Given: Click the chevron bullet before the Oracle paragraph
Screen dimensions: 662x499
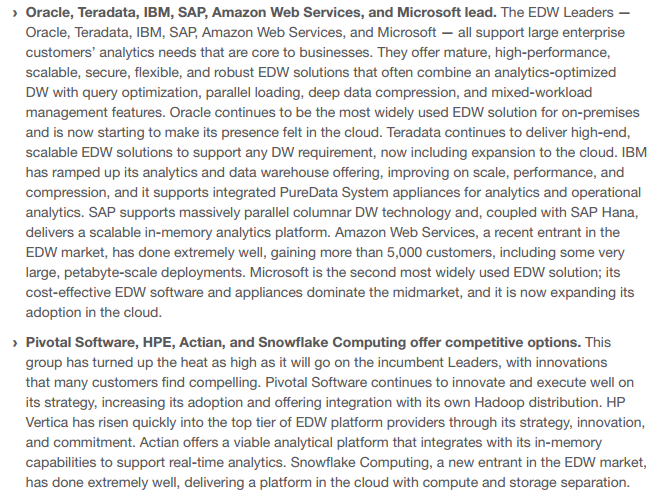Looking at the screenshot, I should [x=14, y=12].
